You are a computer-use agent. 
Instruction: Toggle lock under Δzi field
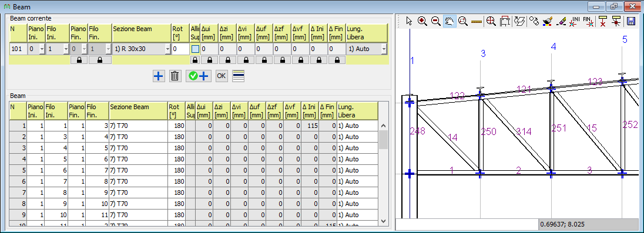pyautogui.click(x=227, y=60)
